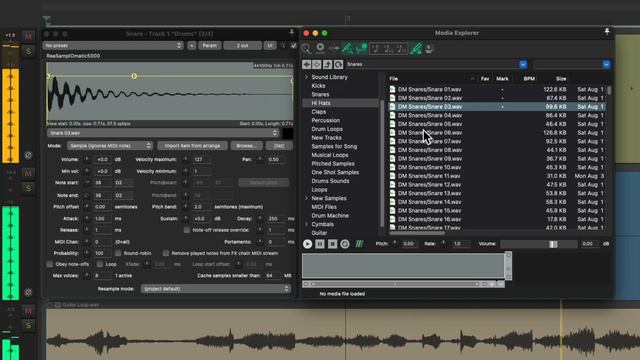This screenshot has width=640, height=360.
Task: Enable Obey note-offs checkbox
Action: pos(49,264)
